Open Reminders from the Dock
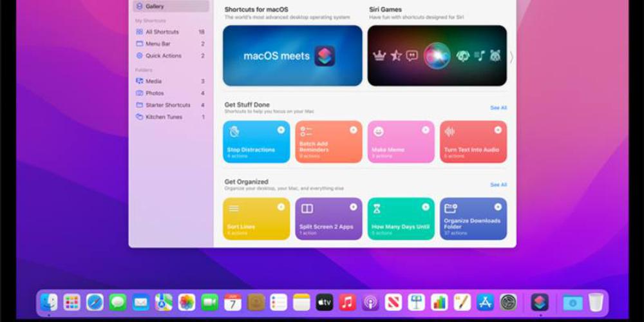Image resolution: width=644 pixels, height=322 pixels. pos(279,302)
